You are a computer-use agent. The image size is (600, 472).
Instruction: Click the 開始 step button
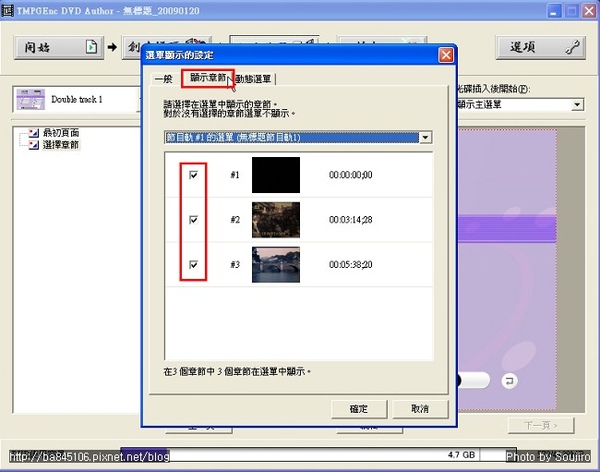(59, 47)
